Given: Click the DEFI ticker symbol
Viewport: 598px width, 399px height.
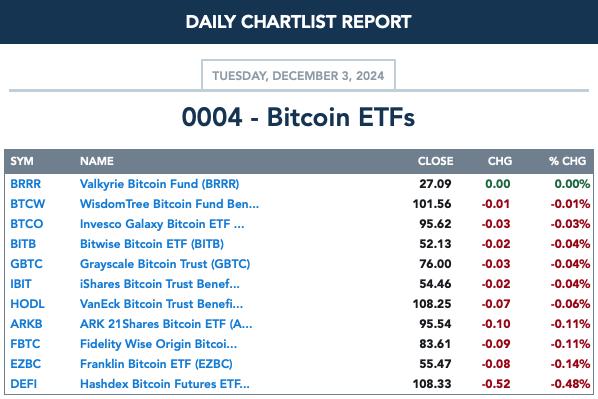Looking at the screenshot, I should coord(24,384).
